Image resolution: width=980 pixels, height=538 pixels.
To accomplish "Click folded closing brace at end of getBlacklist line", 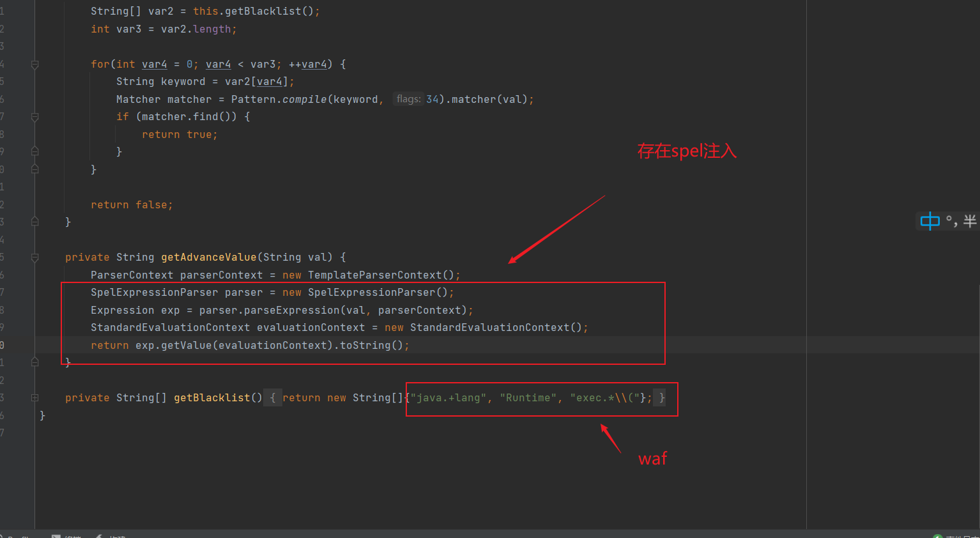I will (662, 397).
